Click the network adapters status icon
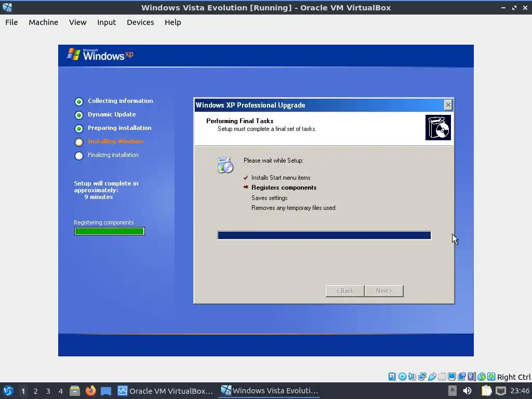 pyautogui.click(x=422, y=376)
